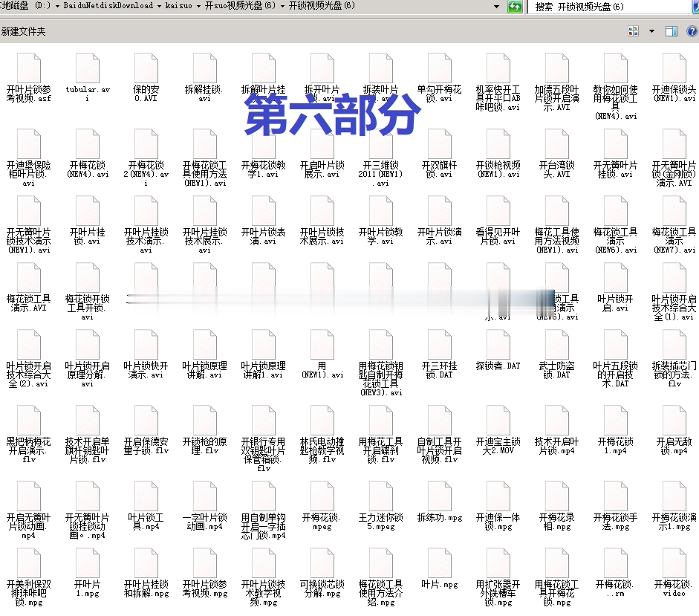Select the file 加德五段叶片锁开启演示.AVI
699x616 pixels.
tap(557, 82)
